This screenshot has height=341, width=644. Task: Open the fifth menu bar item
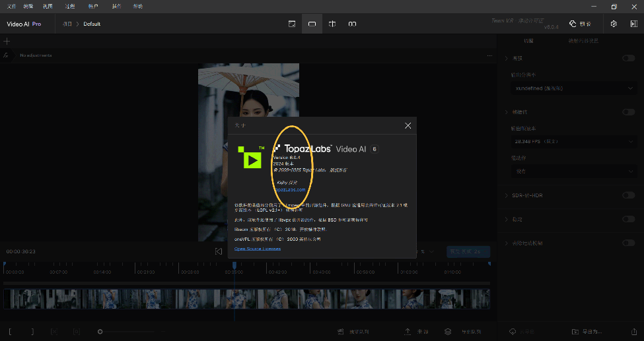93,6
